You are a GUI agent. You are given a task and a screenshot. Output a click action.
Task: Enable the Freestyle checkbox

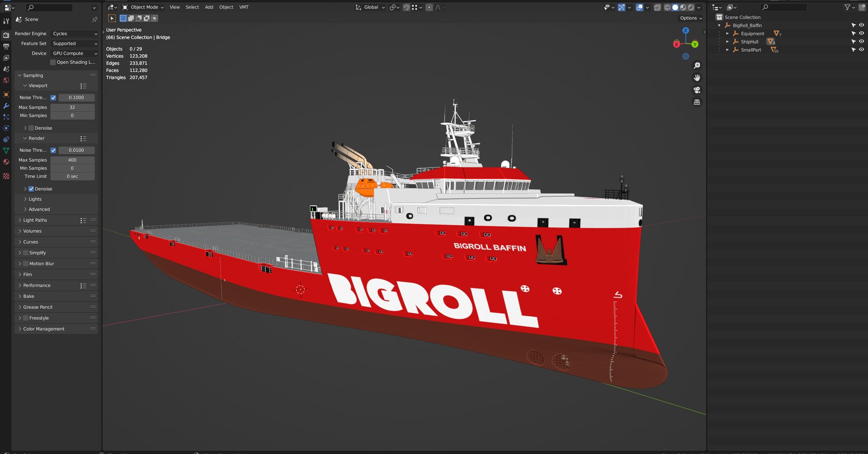[x=26, y=318]
